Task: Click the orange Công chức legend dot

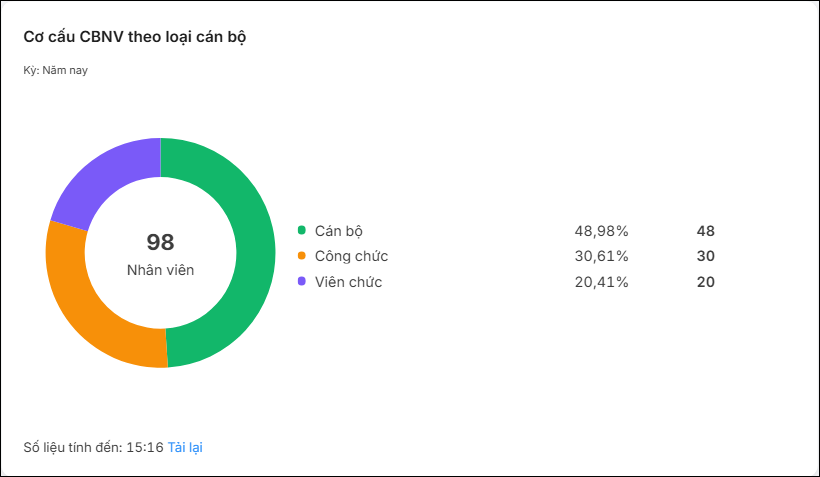Action: pyautogui.click(x=302, y=256)
